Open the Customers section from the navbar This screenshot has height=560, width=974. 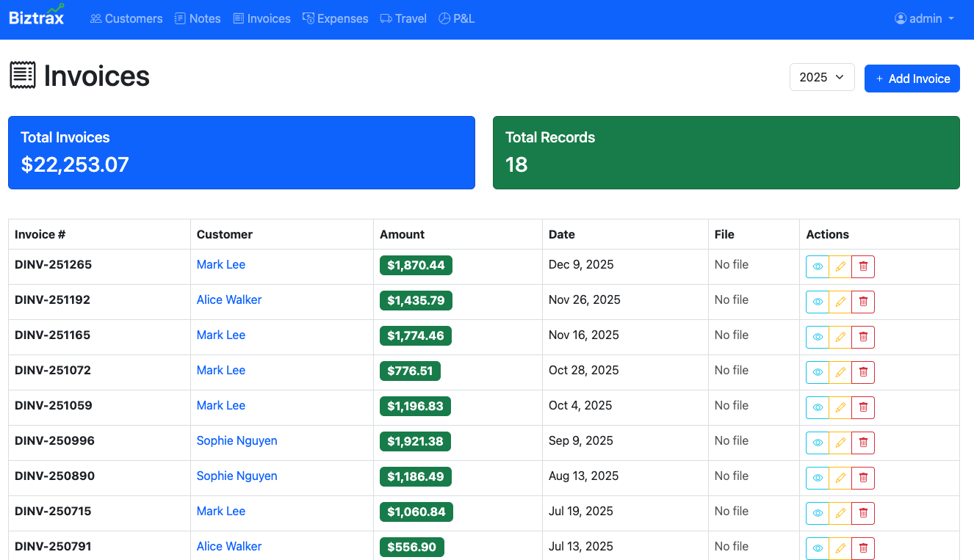[x=126, y=18]
